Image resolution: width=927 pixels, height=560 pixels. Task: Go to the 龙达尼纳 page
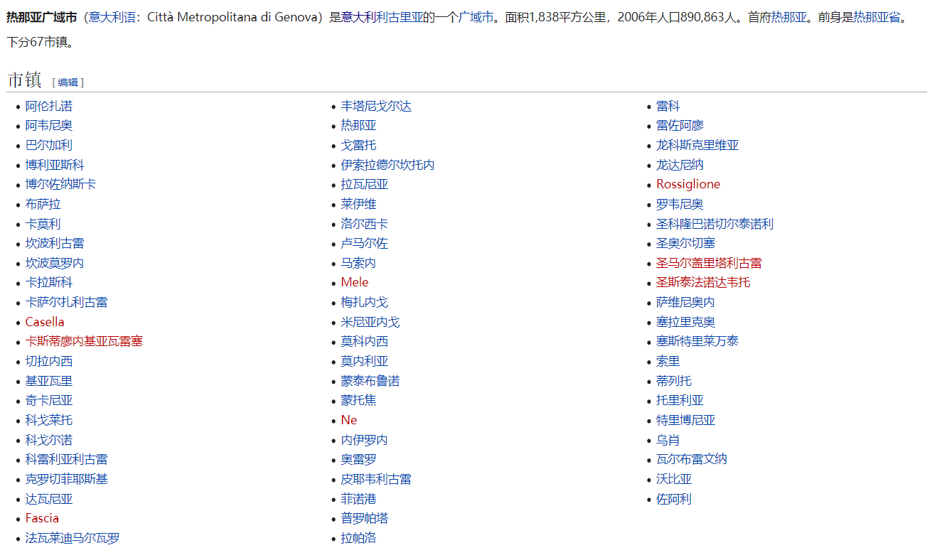coord(680,165)
